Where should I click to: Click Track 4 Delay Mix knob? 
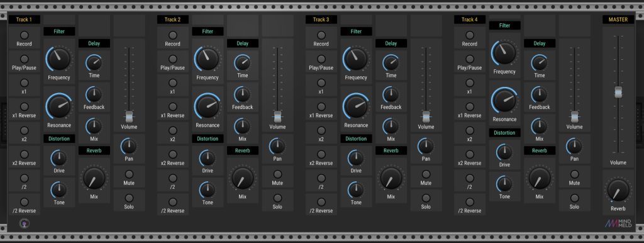click(539, 127)
